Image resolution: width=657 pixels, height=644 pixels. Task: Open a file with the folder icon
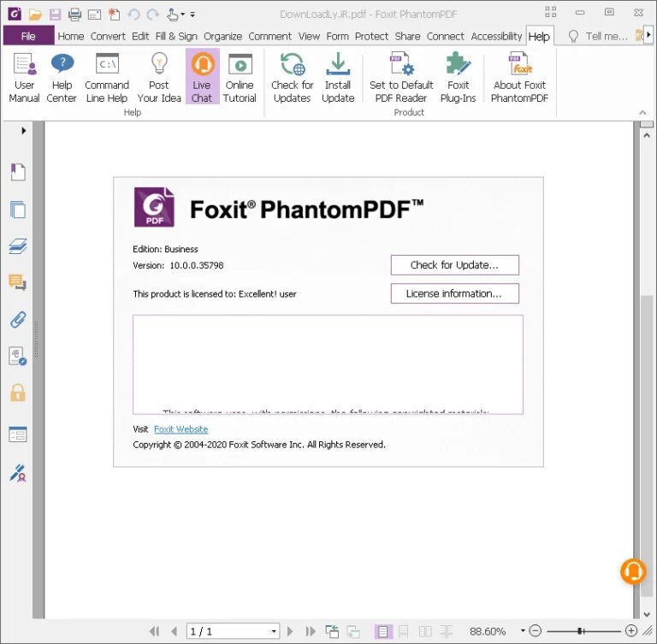pos(35,15)
